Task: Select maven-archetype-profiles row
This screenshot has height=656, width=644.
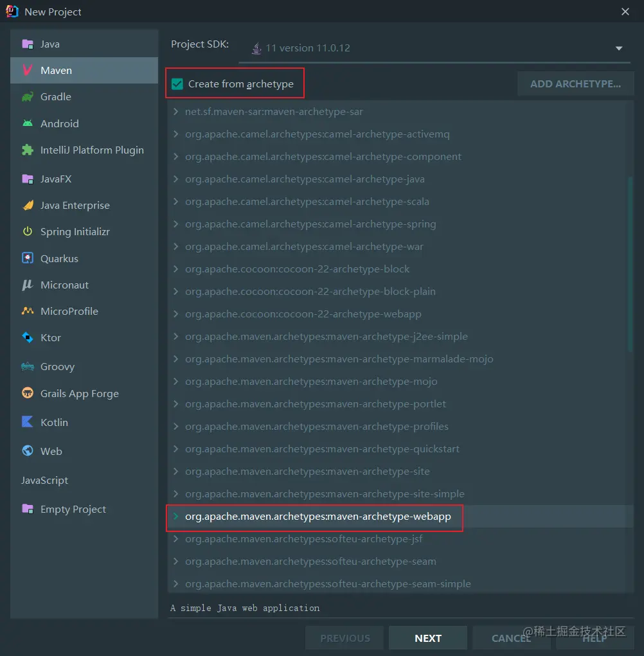Action: (x=401, y=427)
